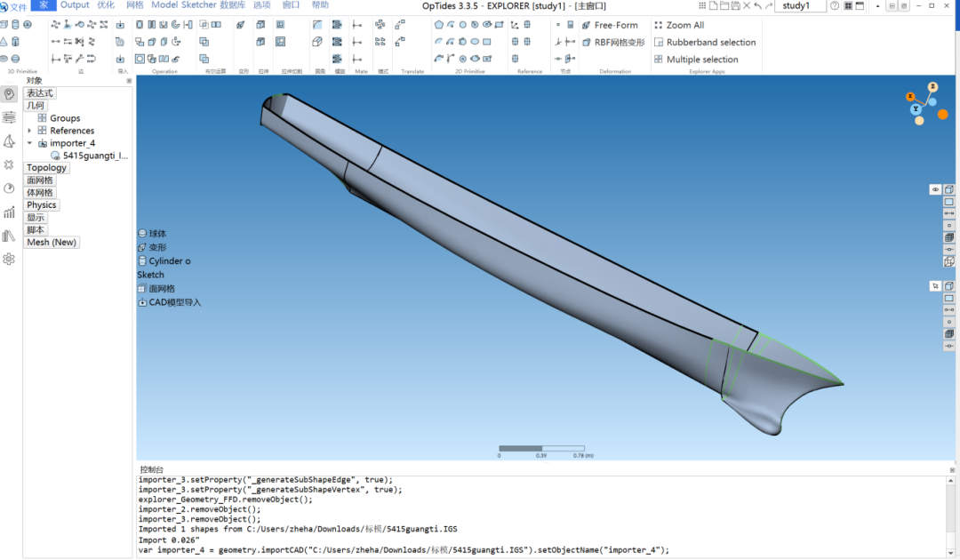Screen dimensions: 960x560
Task: Open the 数据库 ribbon tab
Action: (x=232, y=5)
